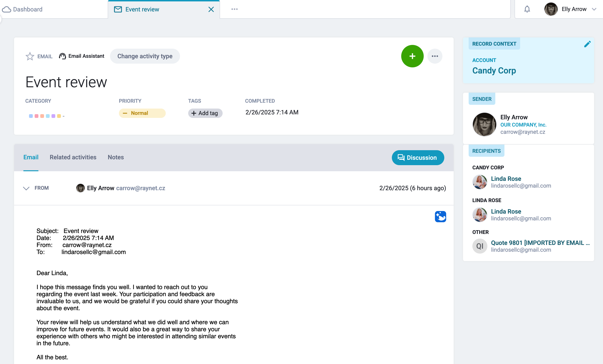
Task: Open the Email Assistant headset icon
Action: click(x=63, y=56)
